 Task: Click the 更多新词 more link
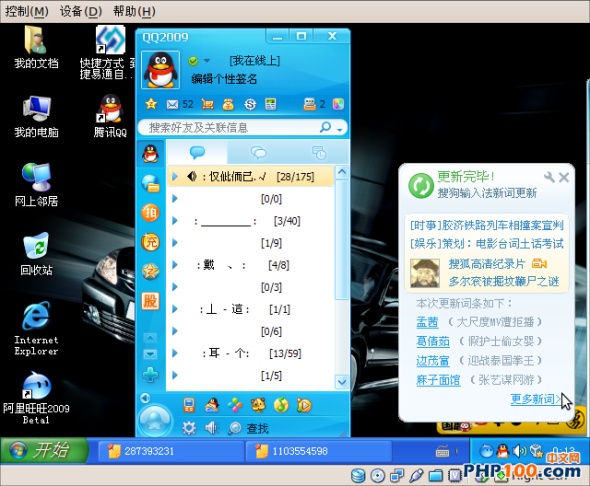click(535, 399)
